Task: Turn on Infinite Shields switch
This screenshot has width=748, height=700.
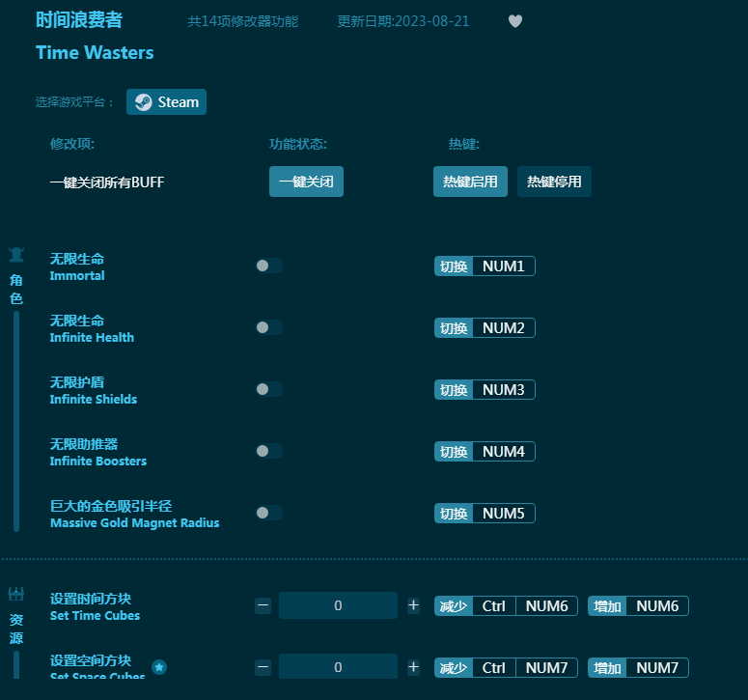Action: pyautogui.click(x=269, y=389)
